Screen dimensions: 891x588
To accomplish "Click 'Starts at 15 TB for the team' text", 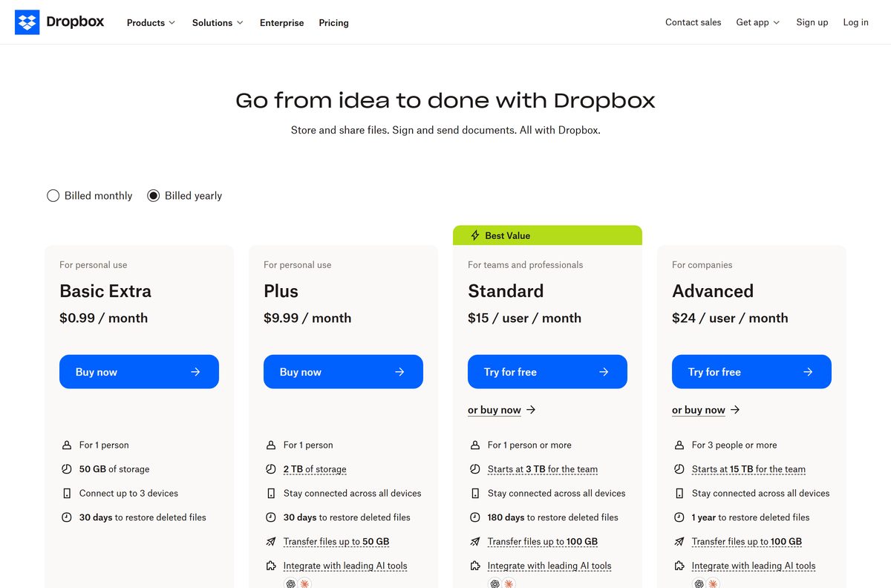I will tap(748, 469).
